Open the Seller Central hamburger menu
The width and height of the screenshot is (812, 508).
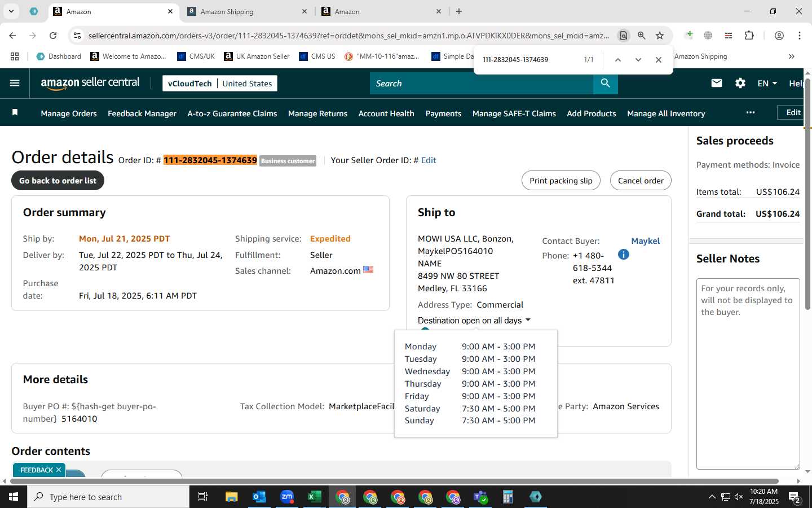tap(15, 83)
